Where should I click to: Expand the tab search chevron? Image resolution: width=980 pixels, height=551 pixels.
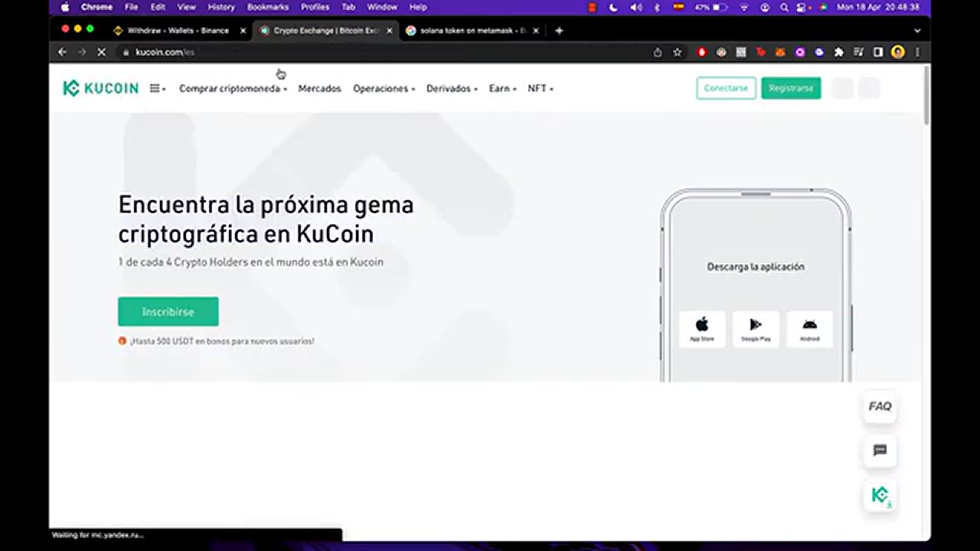[917, 31]
